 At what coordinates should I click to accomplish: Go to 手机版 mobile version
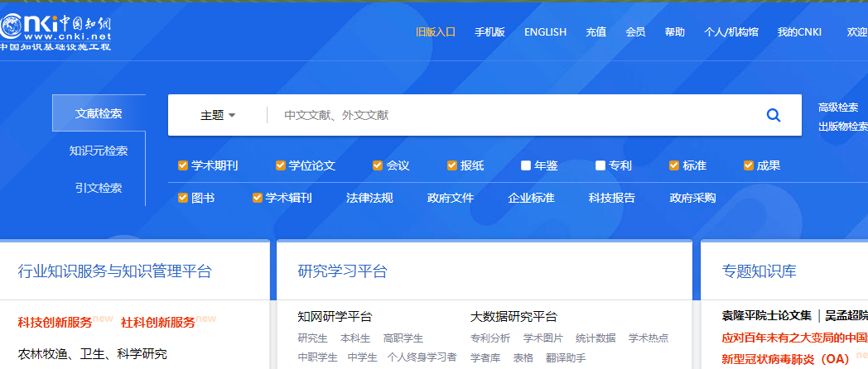[x=489, y=32]
